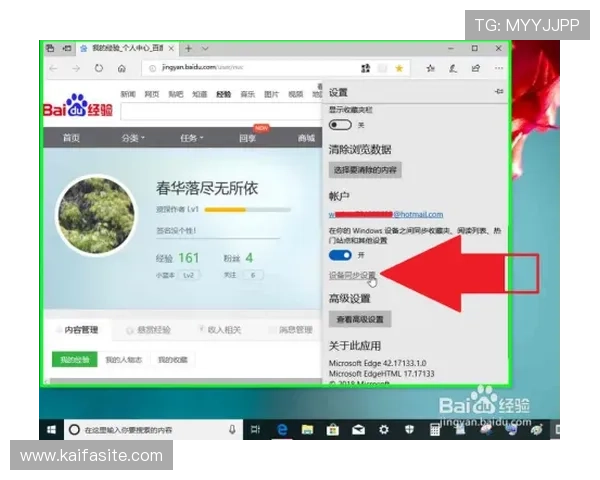
Task: Open the device sync settings link
Action: click(x=352, y=275)
